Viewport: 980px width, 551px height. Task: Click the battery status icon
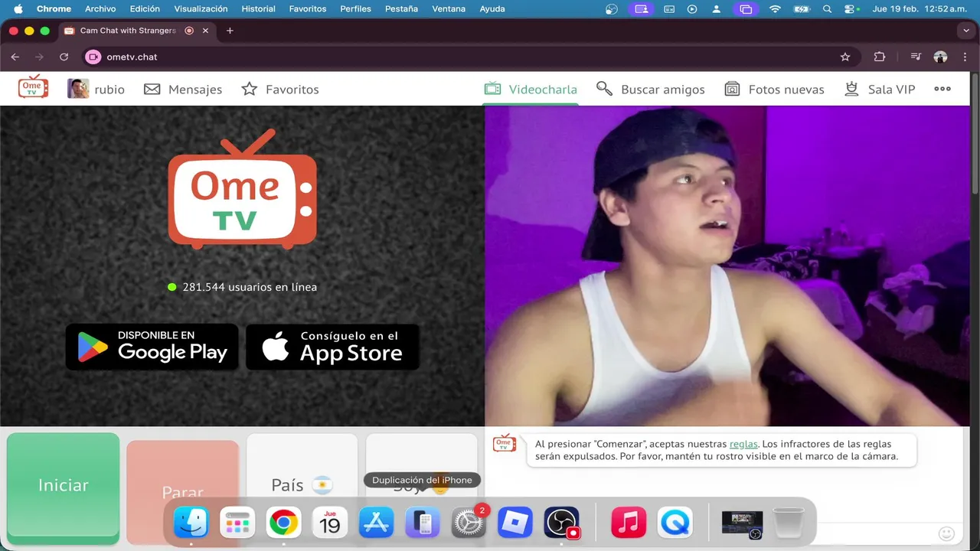tap(802, 9)
